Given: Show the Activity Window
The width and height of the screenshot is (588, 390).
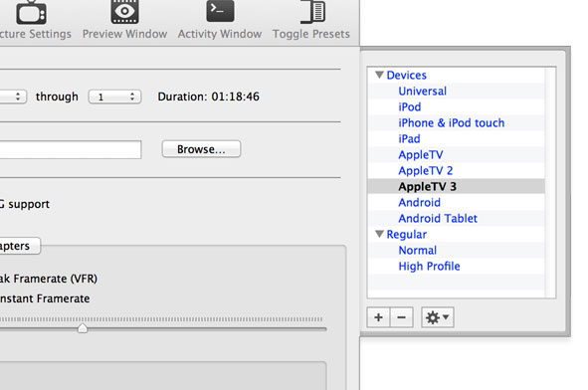Looking at the screenshot, I should (220, 20).
